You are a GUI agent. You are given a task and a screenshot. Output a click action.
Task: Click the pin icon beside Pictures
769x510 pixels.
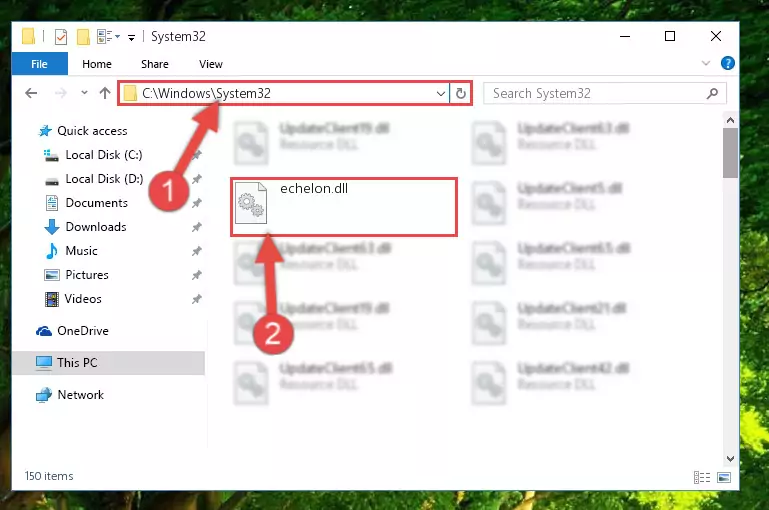[197, 275]
